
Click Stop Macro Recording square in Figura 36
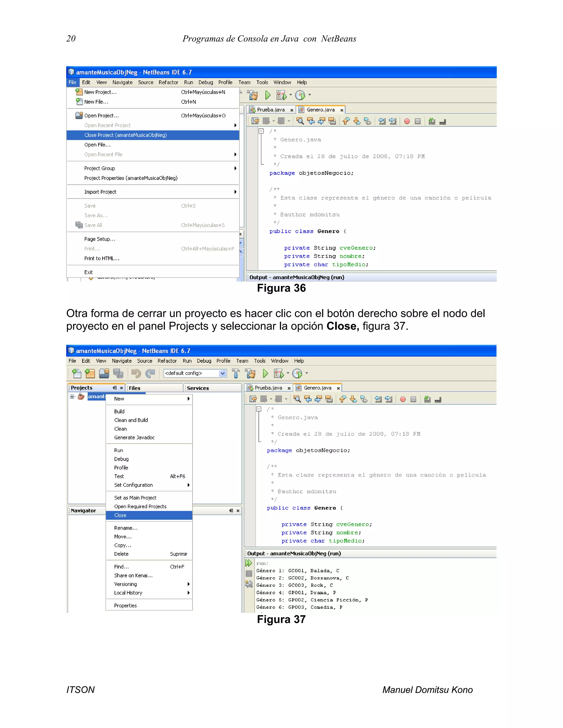pyautogui.click(x=418, y=121)
